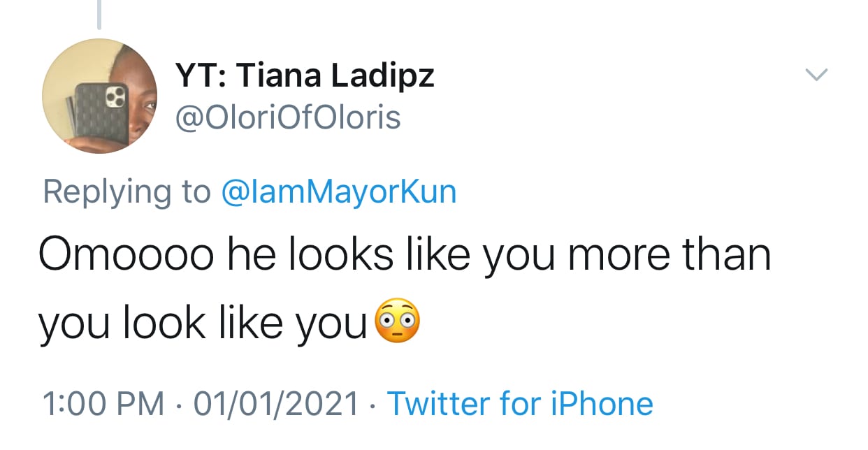Click the flushed face emoji
Screen dimensions: 868x450
tap(398, 322)
